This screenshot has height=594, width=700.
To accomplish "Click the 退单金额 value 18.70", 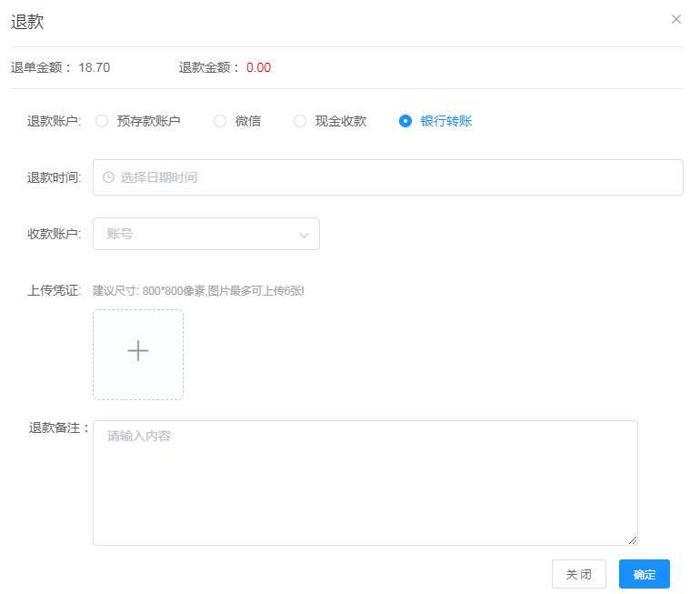I will pyautogui.click(x=95, y=67).
